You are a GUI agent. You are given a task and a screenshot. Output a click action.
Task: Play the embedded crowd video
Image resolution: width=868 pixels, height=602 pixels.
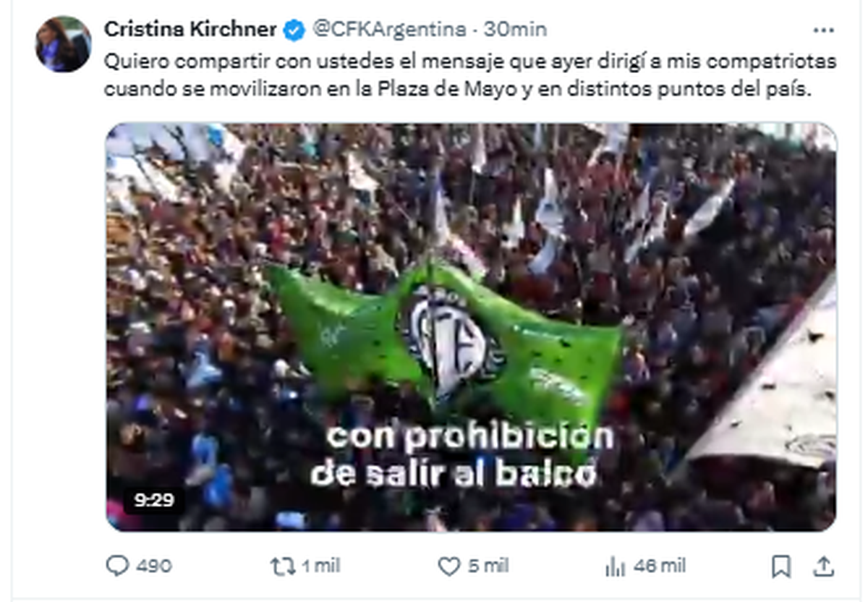coord(471,327)
